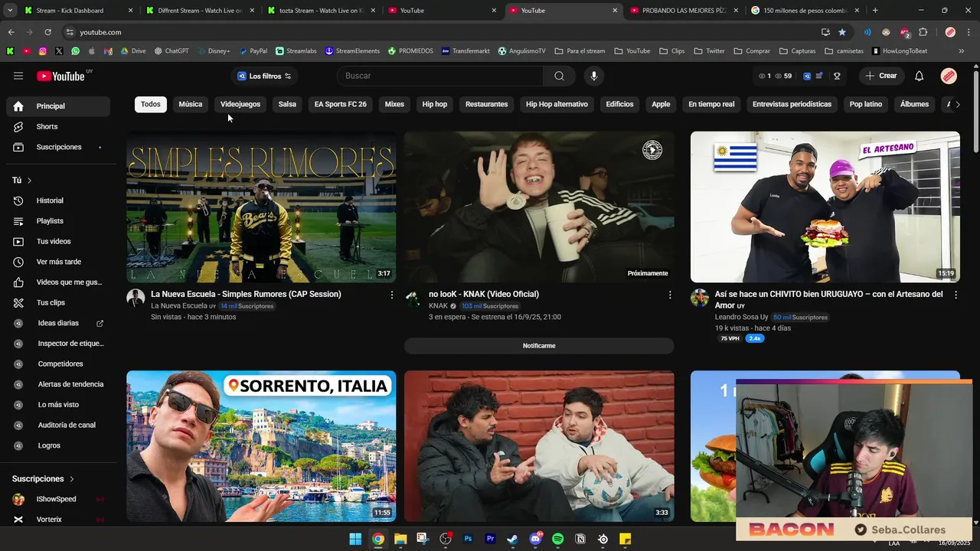Open the Transfermarkt bookmark

[x=465, y=51]
